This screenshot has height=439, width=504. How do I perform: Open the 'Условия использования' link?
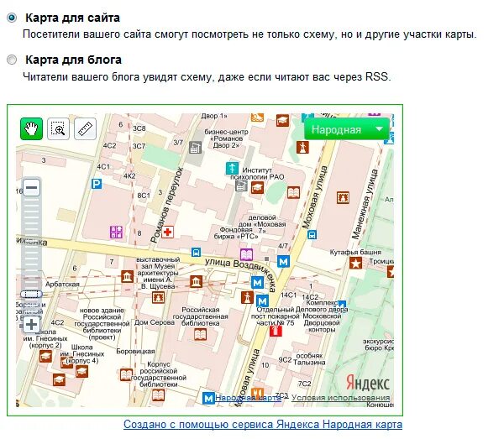(x=341, y=398)
